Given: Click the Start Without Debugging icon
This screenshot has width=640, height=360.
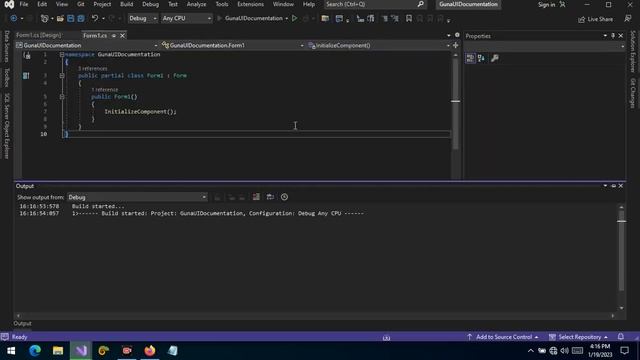Looking at the screenshot, I should pyautogui.click(x=294, y=18).
